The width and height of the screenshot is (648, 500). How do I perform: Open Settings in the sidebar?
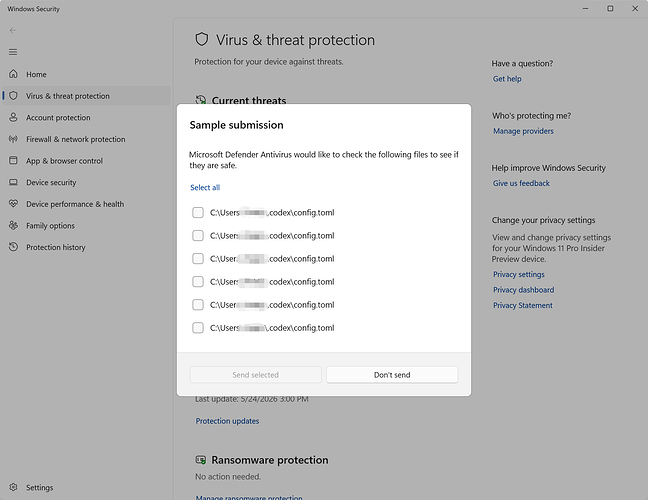coord(86,488)
